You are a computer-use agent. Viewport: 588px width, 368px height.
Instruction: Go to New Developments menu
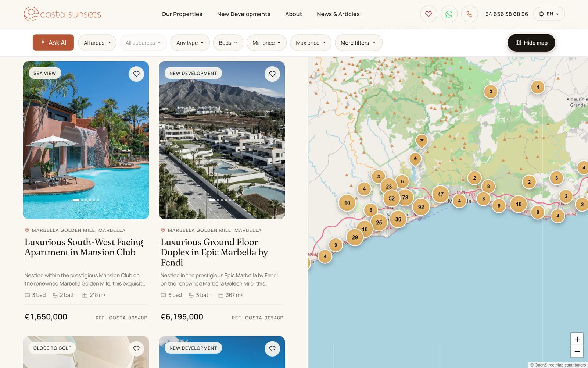point(244,14)
